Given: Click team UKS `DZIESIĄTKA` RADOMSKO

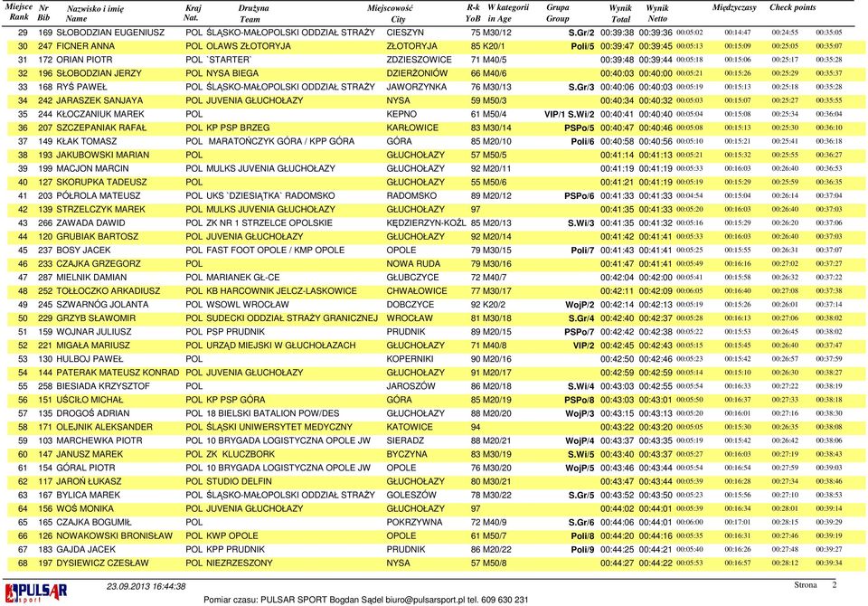Looking at the screenshot, I should point(270,195).
